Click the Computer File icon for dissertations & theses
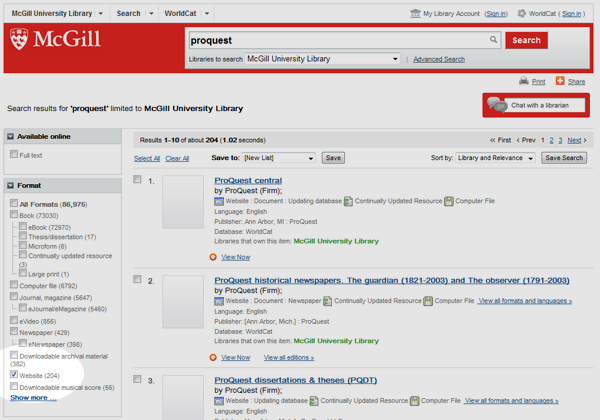The image size is (600, 420). (x=414, y=401)
